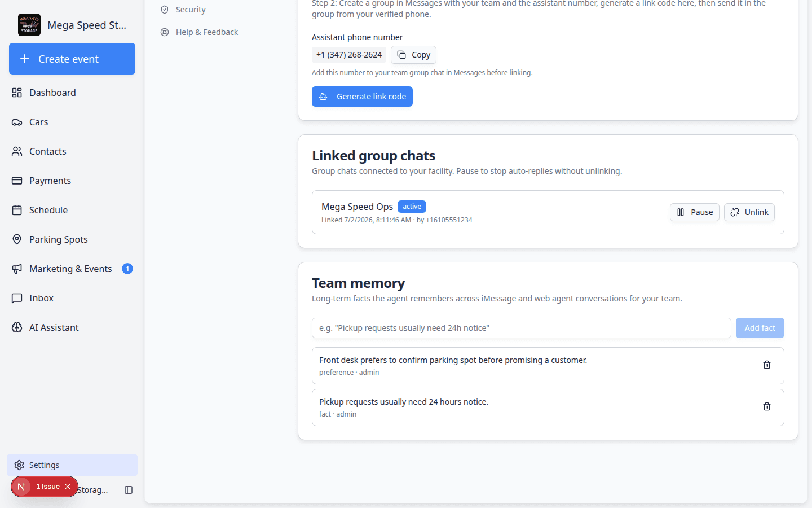Click the people icon beside Contacts

click(x=17, y=151)
